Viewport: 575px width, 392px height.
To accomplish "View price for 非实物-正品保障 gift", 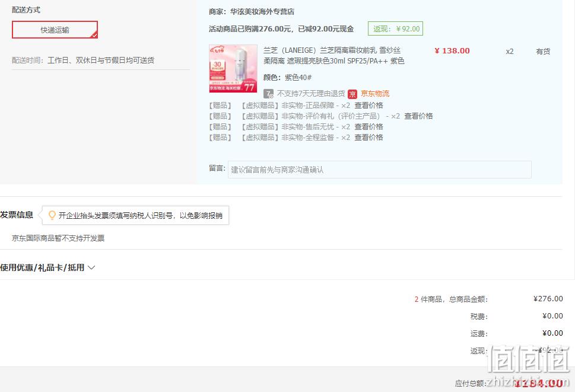I will click(x=368, y=106).
